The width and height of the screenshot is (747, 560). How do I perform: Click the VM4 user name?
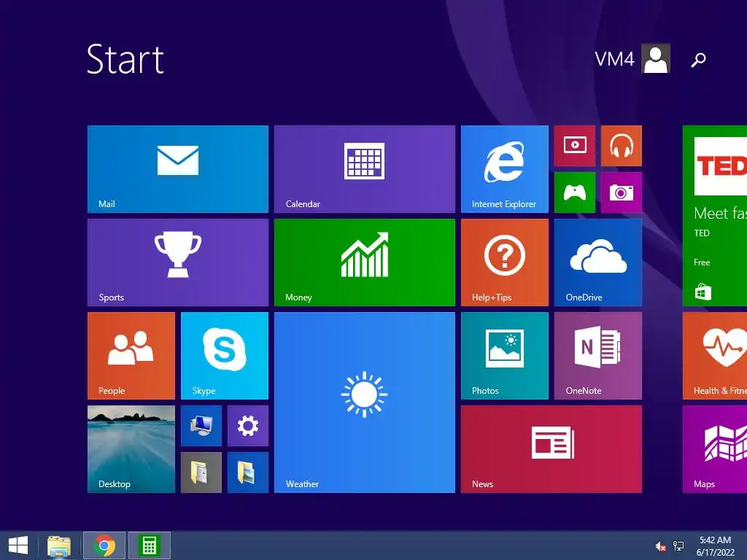click(x=614, y=59)
